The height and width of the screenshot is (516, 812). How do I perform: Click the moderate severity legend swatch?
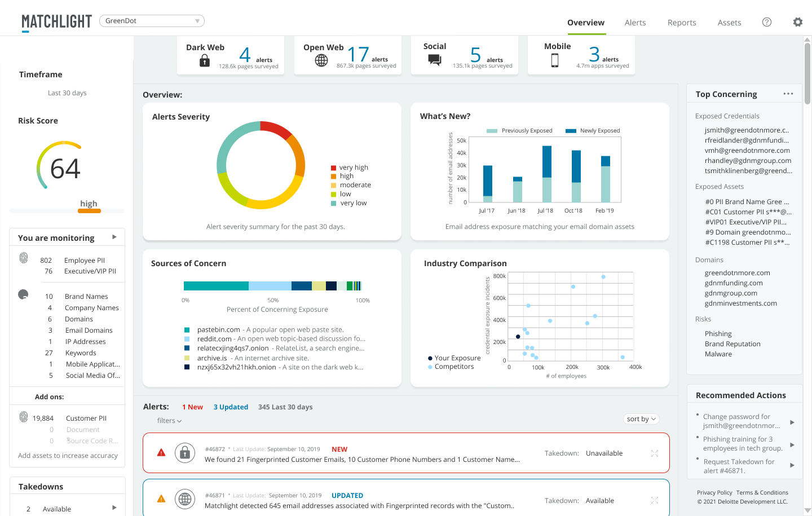[334, 186]
